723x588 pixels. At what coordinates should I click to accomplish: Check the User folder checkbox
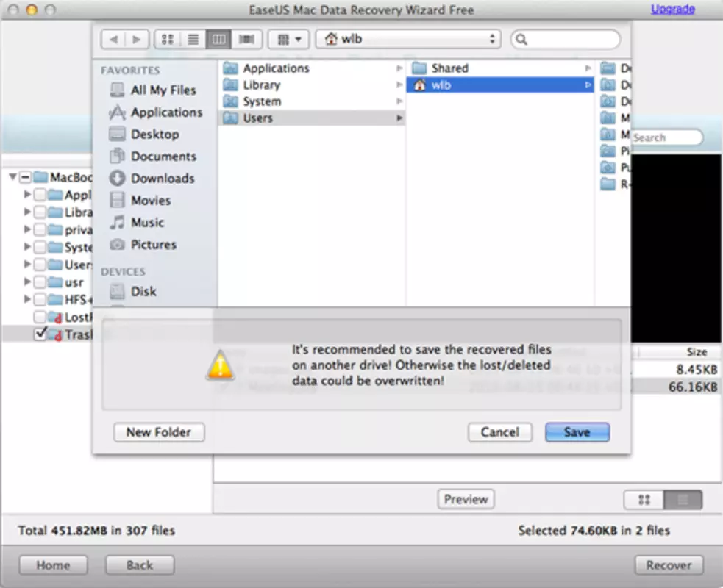click(x=40, y=265)
